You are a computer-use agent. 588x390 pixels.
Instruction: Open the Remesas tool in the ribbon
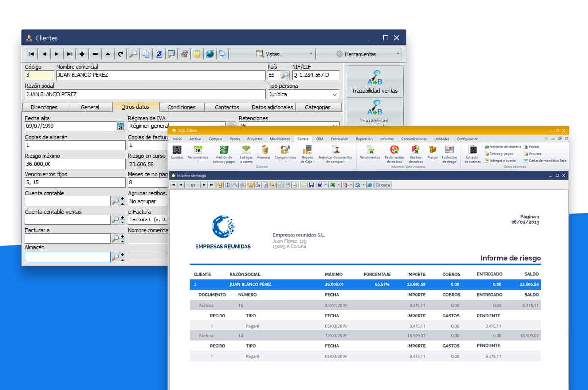tap(264, 152)
